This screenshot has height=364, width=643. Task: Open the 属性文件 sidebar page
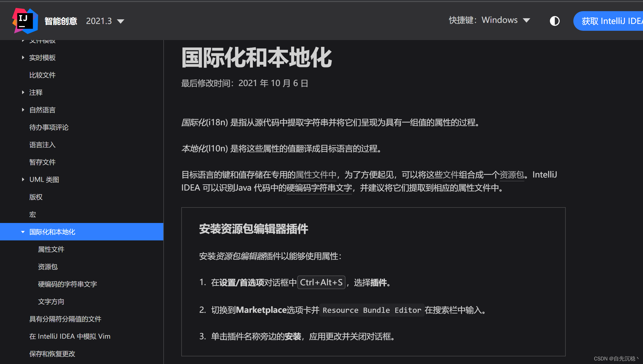(x=51, y=249)
